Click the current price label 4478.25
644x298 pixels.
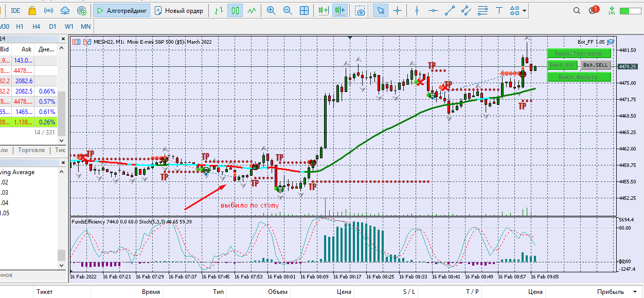pos(628,67)
